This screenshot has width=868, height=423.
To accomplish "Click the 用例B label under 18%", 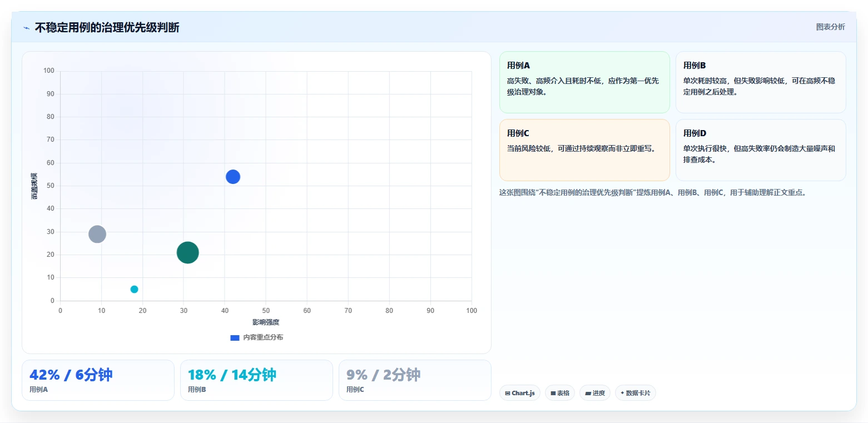I will point(197,390).
